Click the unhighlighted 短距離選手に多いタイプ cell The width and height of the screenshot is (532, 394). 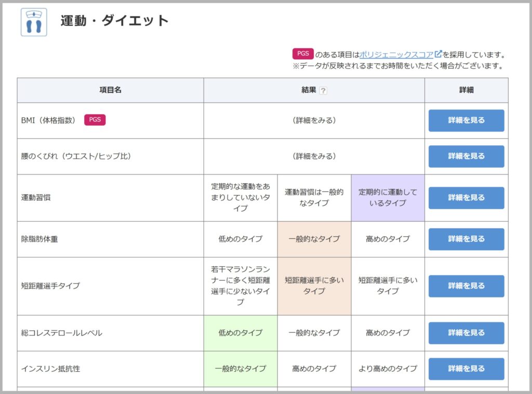pos(388,286)
